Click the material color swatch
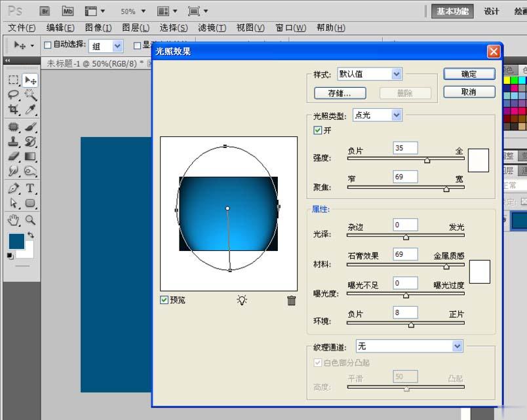Viewport: 527px width, 420px height. pos(480,272)
